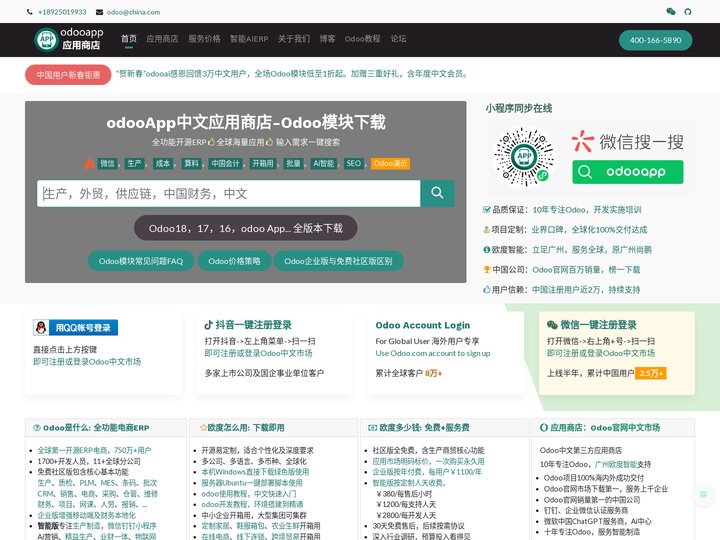Click the envelope icon beside odoo@china.com

pyautogui.click(x=99, y=12)
